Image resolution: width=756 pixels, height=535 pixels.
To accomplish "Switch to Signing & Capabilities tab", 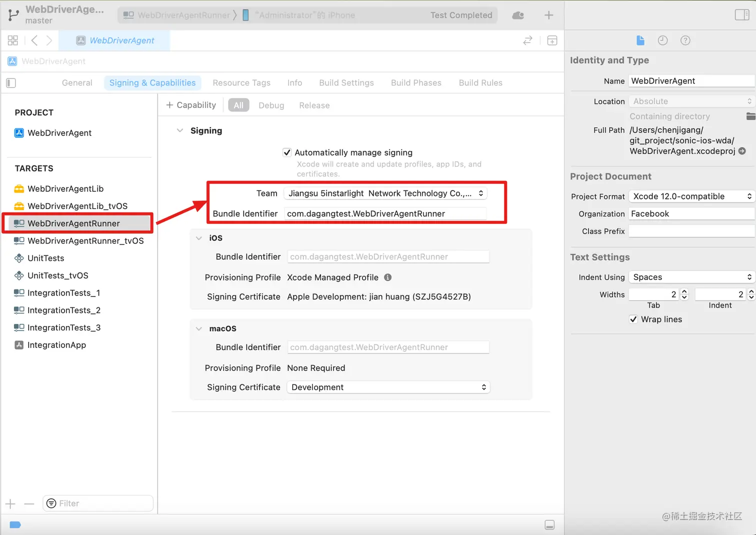I will click(x=152, y=83).
